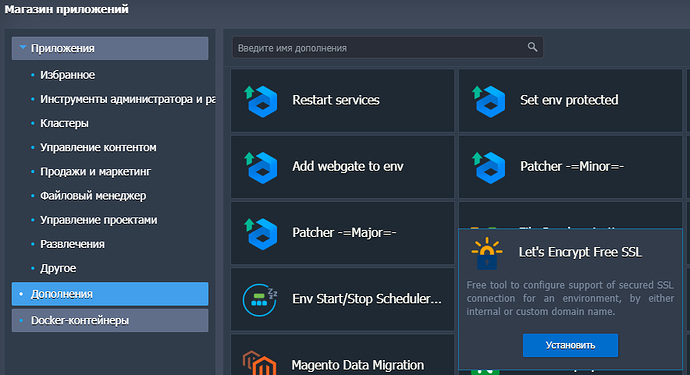Click the Let's Encrypt lock icon

click(x=487, y=253)
